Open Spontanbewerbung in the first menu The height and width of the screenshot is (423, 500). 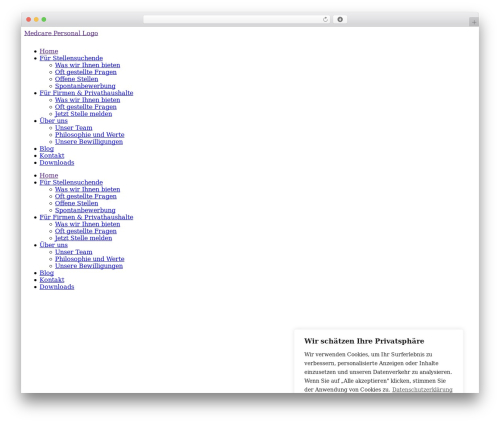[x=85, y=86]
